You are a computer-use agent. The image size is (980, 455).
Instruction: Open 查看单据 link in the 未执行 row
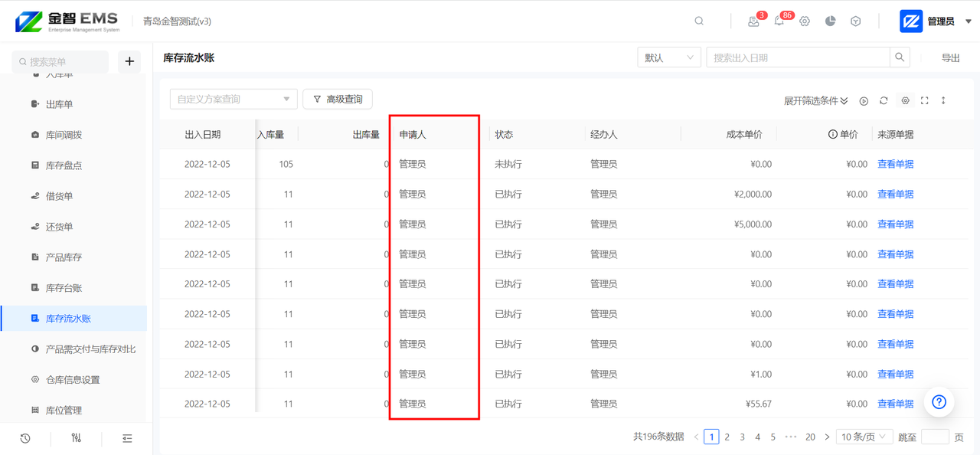pyautogui.click(x=895, y=164)
